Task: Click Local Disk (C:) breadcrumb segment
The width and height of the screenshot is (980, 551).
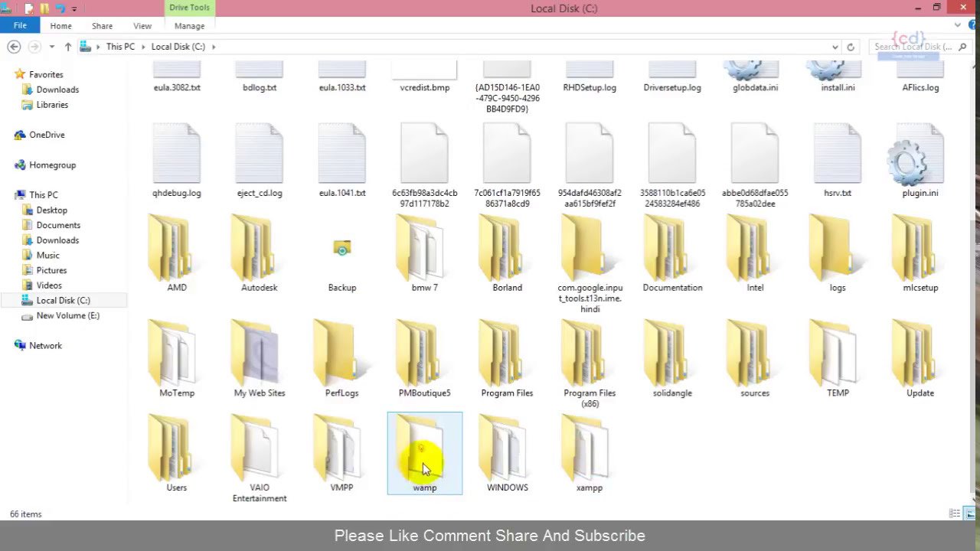Action: pos(178,47)
